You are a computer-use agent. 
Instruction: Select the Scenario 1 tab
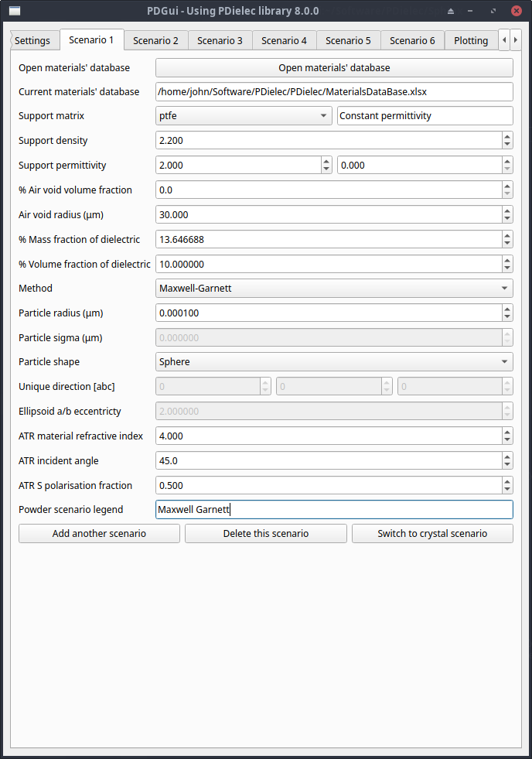click(91, 39)
